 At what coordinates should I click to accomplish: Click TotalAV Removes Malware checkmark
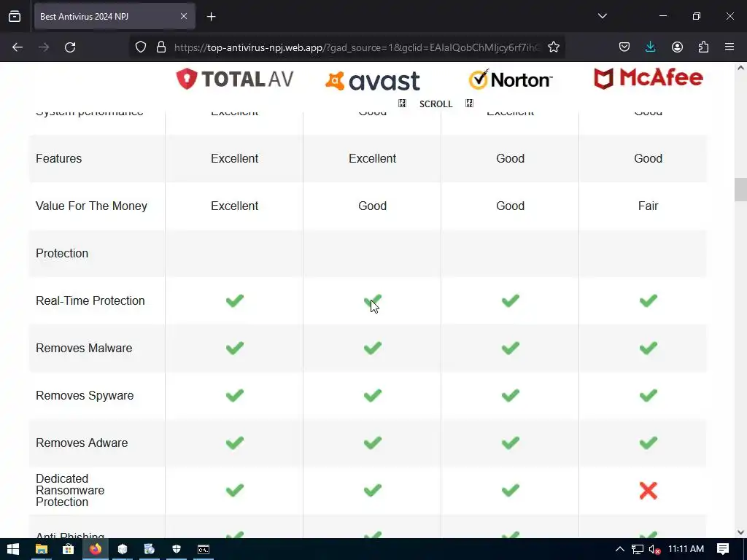coord(234,348)
